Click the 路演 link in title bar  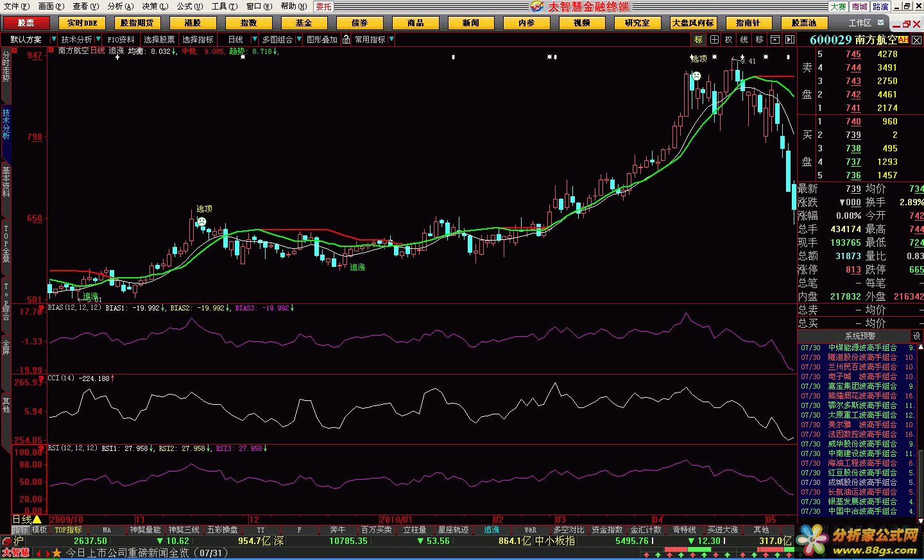click(880, 6)
